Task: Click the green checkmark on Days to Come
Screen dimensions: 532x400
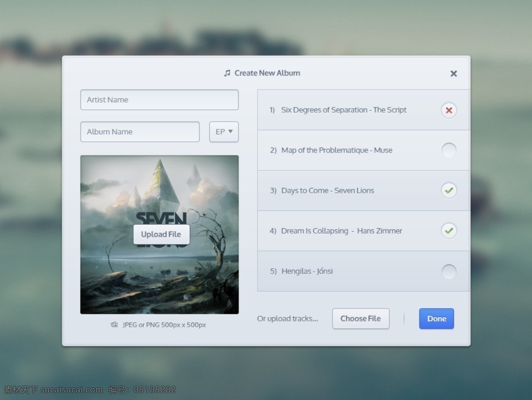Action: [x=449, y=191]
